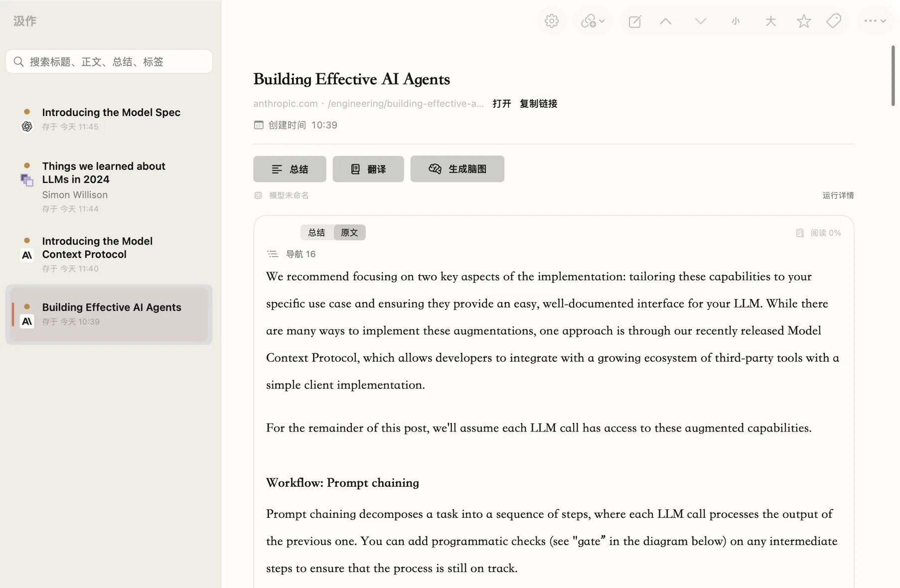Open the more options ellipsis menu

pyautogui.click(x=875, y=21)
